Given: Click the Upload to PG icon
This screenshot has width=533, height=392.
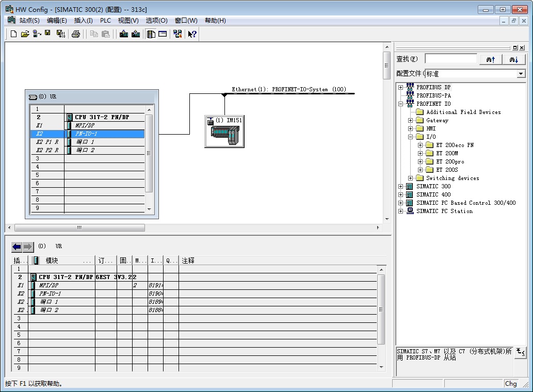Looking at the screenshot, I should point(136,34).
